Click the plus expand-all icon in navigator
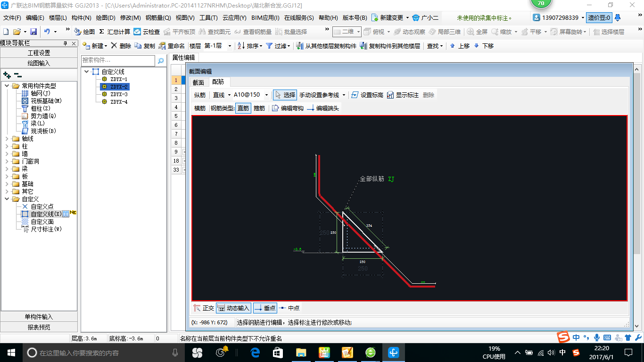The width and height of the screenshot is (644, 362). tap(7, 74)
